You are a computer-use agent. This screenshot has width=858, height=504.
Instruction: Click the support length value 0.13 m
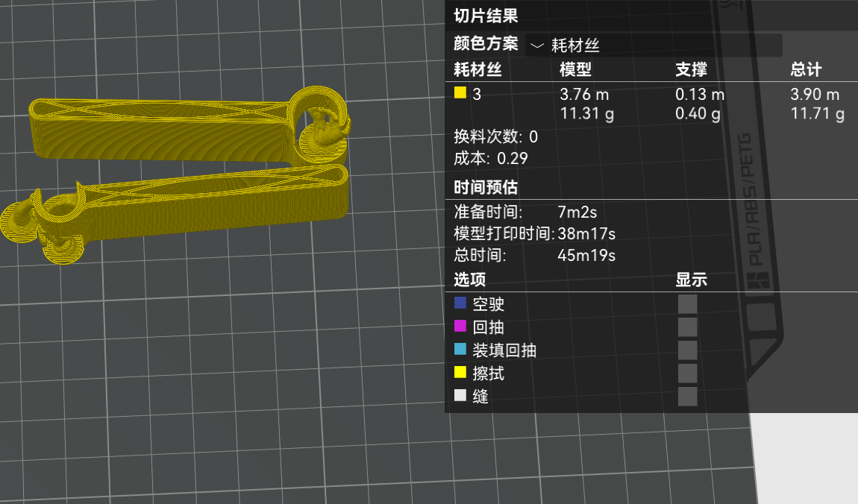(x=700, y=95)
